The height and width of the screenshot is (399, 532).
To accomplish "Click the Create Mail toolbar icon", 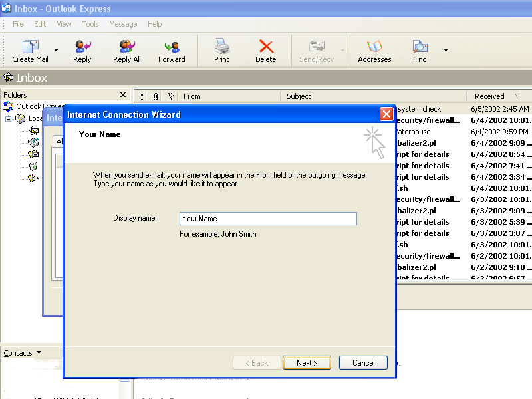I will click(x=30, y=47).
